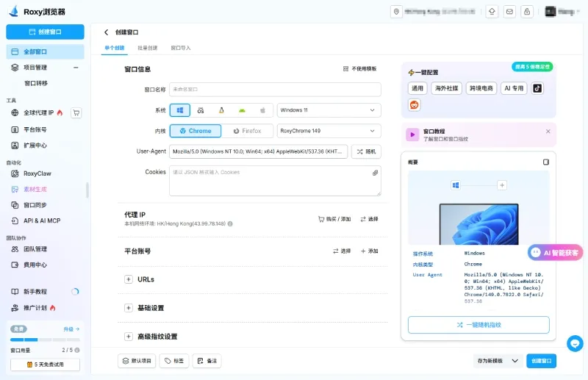Select the 通用 one-click preset
The image size is (588, 380).
tap(417, 88)
